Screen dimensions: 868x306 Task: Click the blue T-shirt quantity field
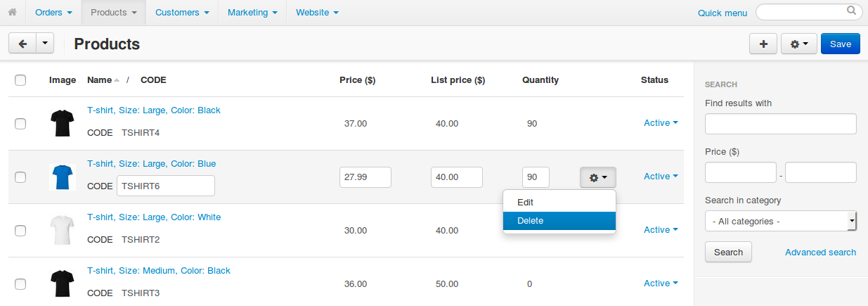(536, 177)
